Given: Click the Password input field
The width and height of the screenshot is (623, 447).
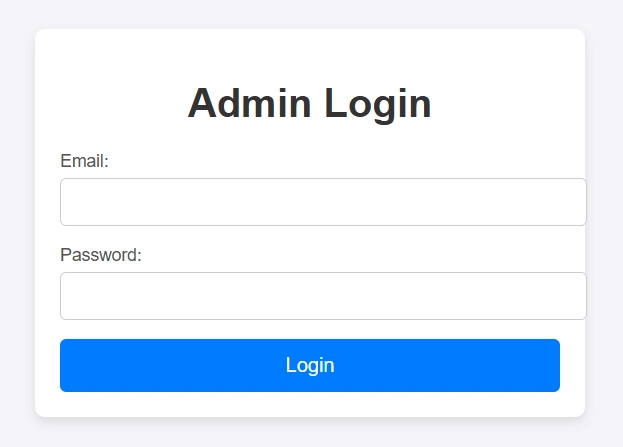Looking at the screenshot, I should [x=323, y=296].
